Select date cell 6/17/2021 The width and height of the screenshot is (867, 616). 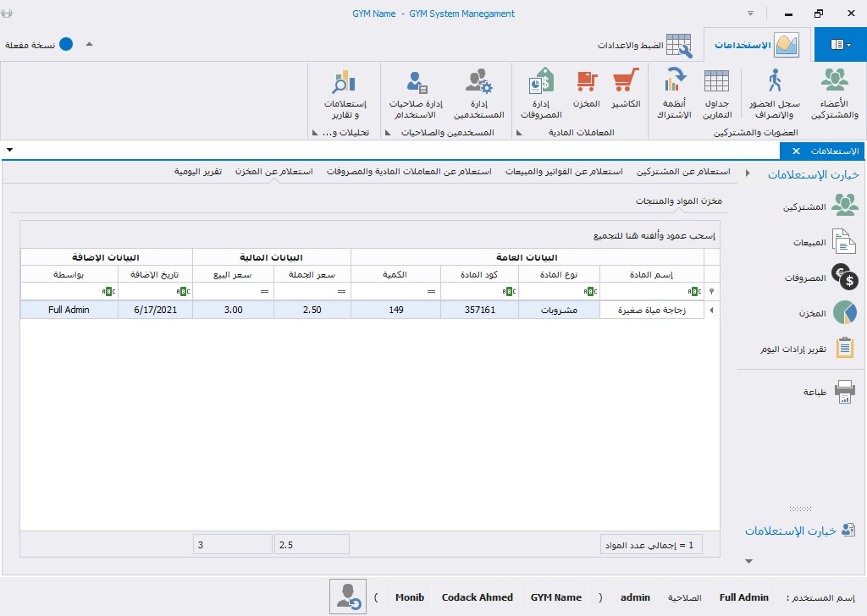pos(155,310)
